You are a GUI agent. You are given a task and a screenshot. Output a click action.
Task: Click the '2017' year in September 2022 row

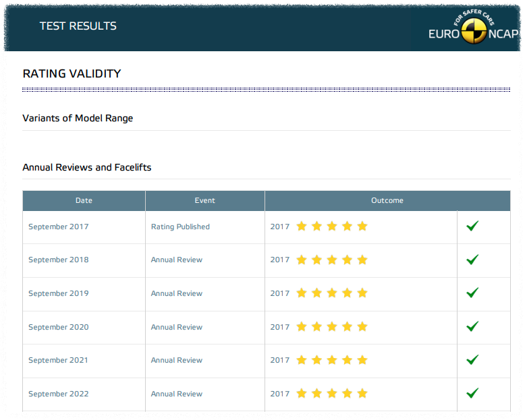point(280,394)
